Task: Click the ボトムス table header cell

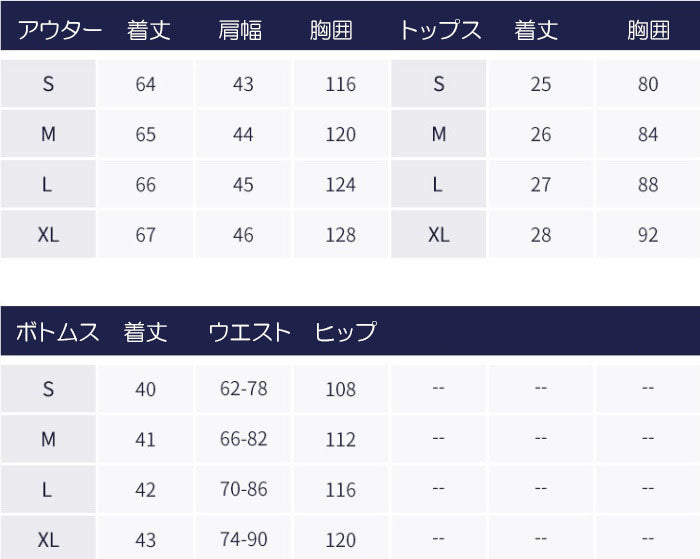Action: [x=57, y=331]
